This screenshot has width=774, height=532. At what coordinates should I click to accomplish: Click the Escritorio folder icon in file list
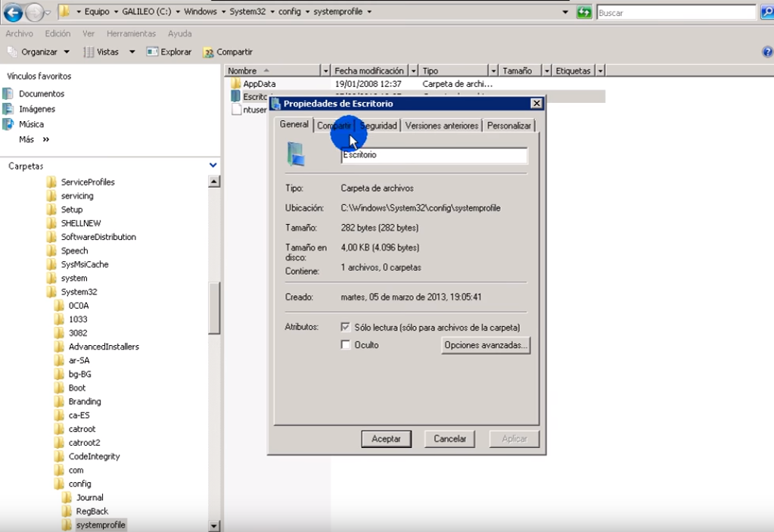[x=236, y=96]
